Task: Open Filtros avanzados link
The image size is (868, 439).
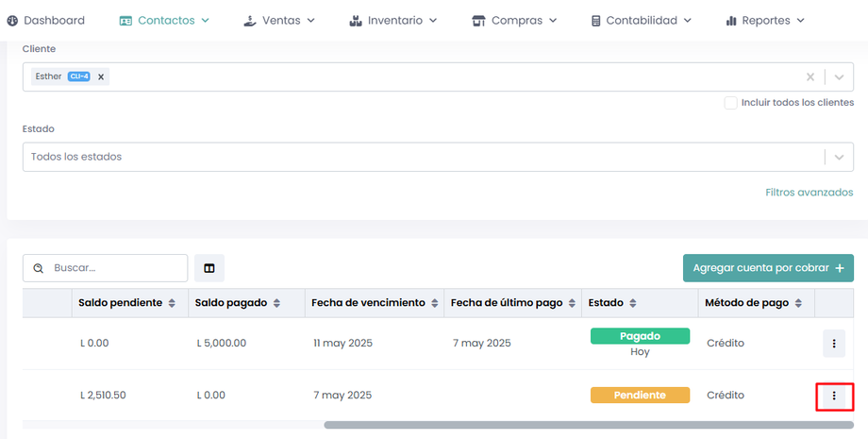Action: 809,192
